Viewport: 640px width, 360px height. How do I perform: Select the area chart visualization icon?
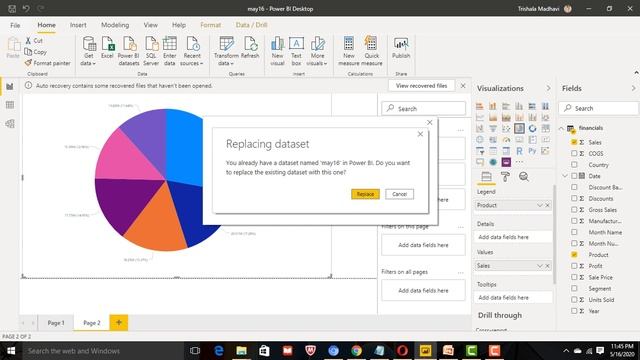tap(493, 118)
